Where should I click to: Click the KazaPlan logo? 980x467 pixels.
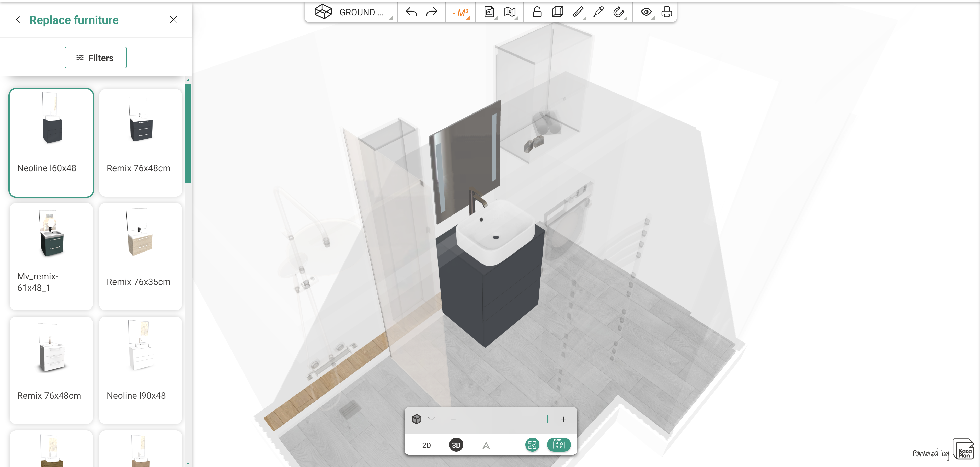pos(963,450)
